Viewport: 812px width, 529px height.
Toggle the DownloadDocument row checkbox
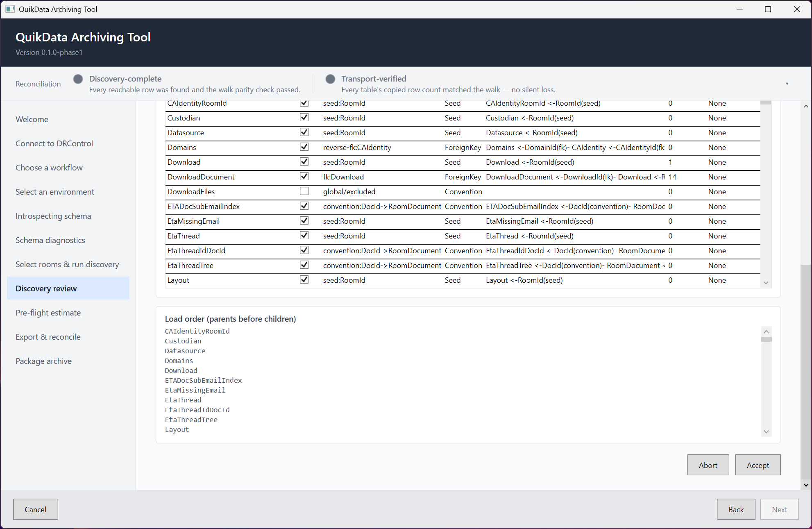pyautogui.click(x=304, y=177)
